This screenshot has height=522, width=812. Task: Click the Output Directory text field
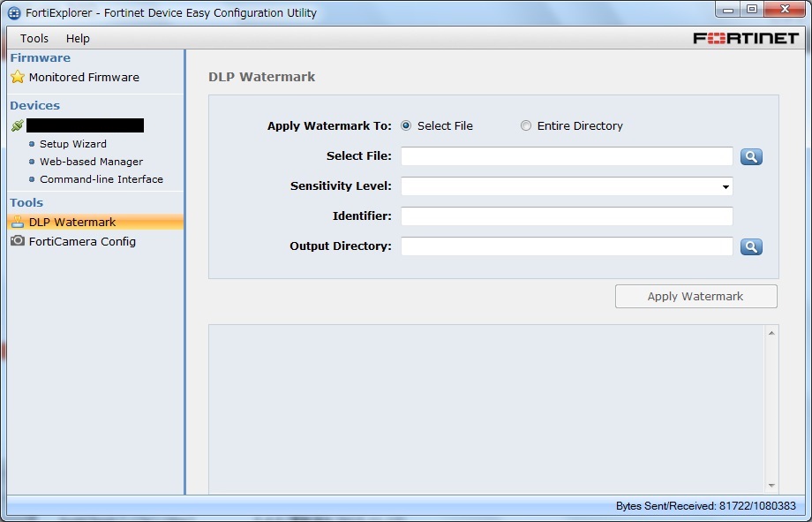pyautogui.click(x=567, y=246)
